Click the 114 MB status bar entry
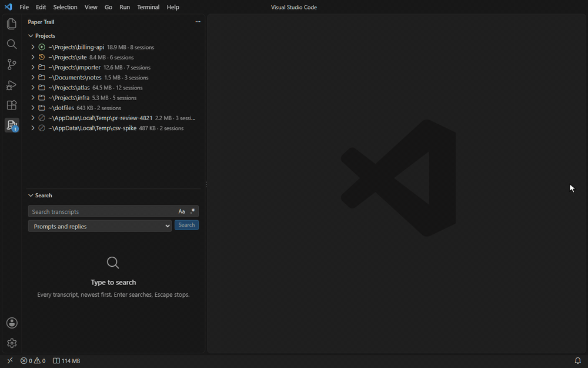 tap(66, 361)
